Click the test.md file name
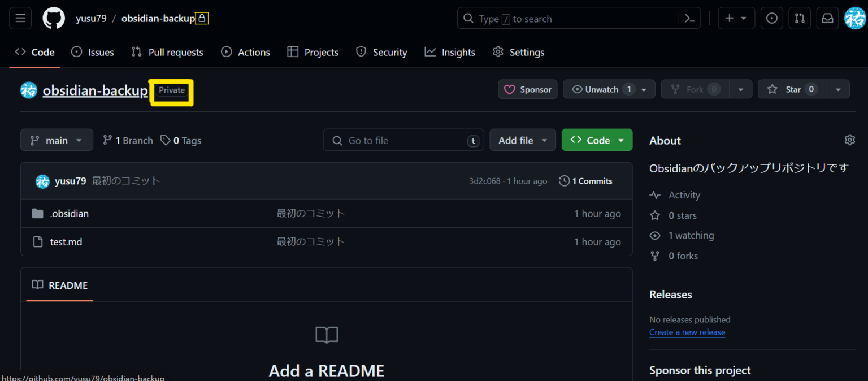This screenshot has width=868, height=381. tap(66, 241)
